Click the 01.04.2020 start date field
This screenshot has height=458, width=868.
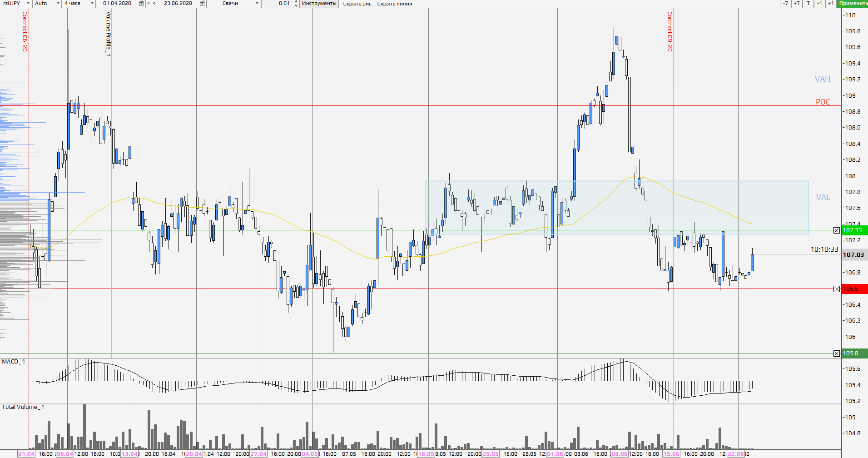117,4
